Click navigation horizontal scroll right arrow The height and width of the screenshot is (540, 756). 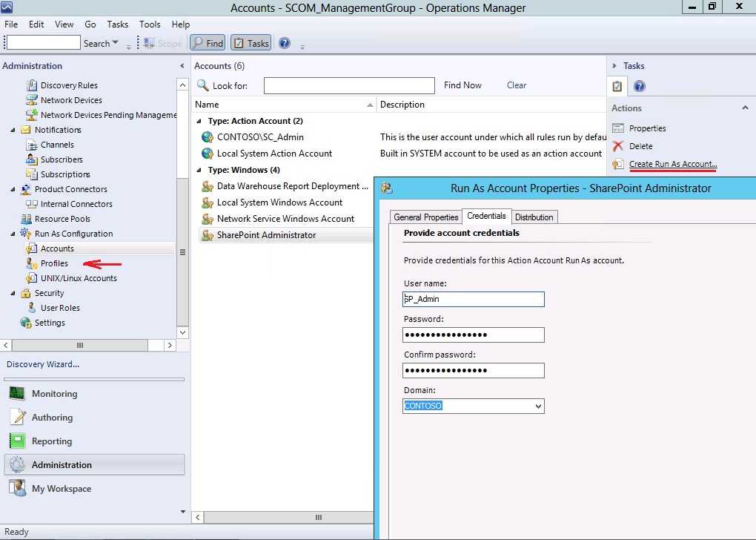(x=170, y=346)
